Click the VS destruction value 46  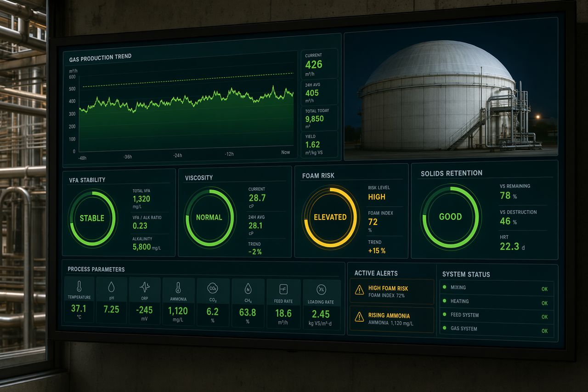(505, 222)
